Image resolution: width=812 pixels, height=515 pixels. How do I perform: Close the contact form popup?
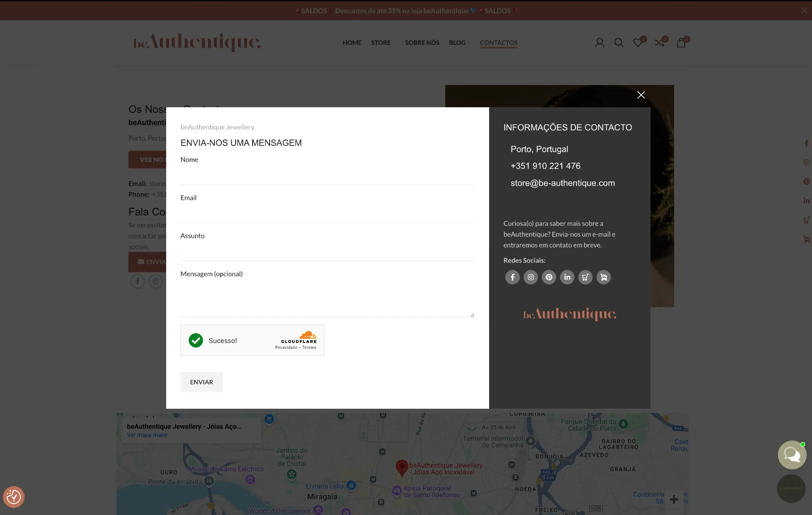tap(641, 95)
